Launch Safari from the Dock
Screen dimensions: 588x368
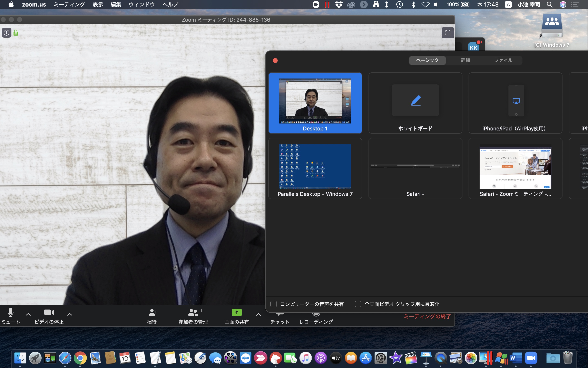pyautogui.click(x=65, y=358)
